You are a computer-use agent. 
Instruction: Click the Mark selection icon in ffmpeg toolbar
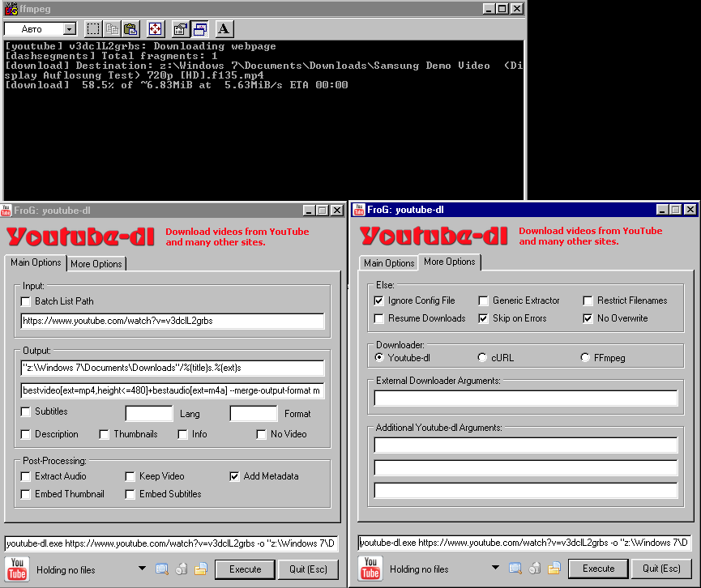click(93, 29)
